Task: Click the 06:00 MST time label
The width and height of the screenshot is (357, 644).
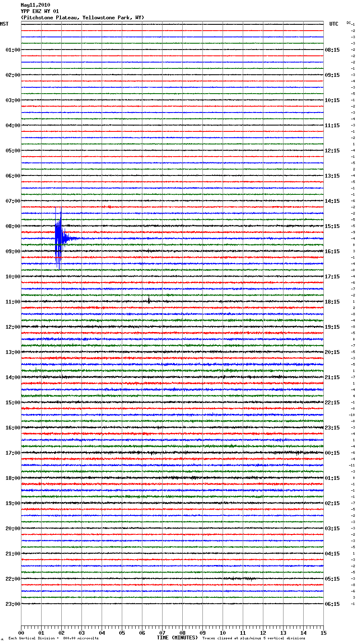Action: 13,176
